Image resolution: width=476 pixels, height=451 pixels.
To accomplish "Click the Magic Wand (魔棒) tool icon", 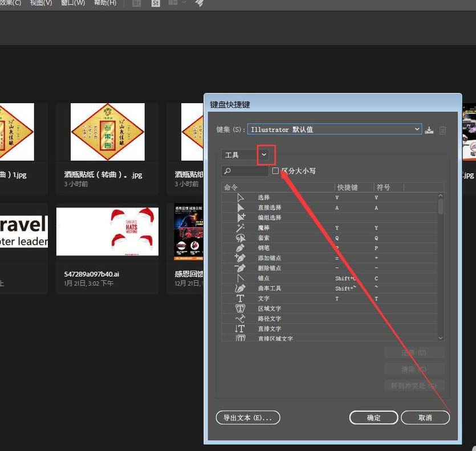I will coord(240,227).
